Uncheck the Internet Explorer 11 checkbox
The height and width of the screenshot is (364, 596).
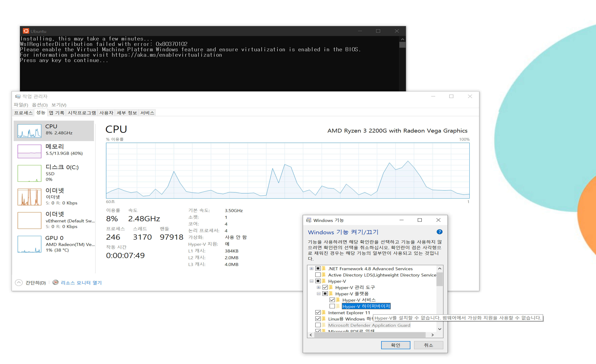coord(318,312)
